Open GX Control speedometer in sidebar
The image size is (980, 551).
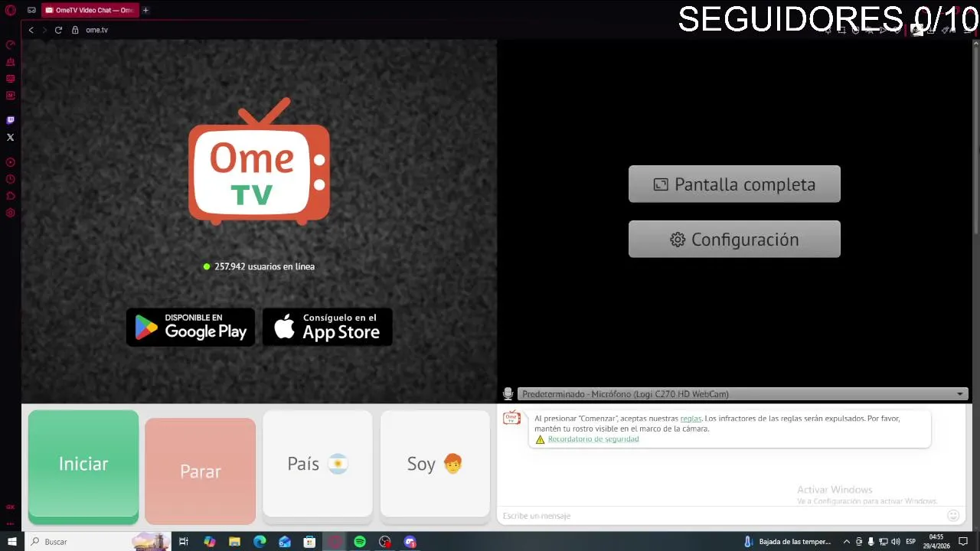click(x=11, y=45)
